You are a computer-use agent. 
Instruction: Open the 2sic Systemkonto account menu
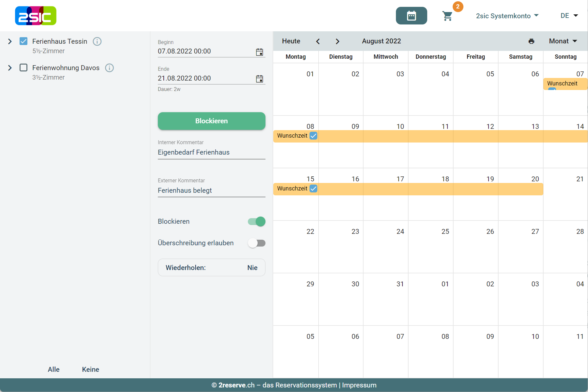507,16
